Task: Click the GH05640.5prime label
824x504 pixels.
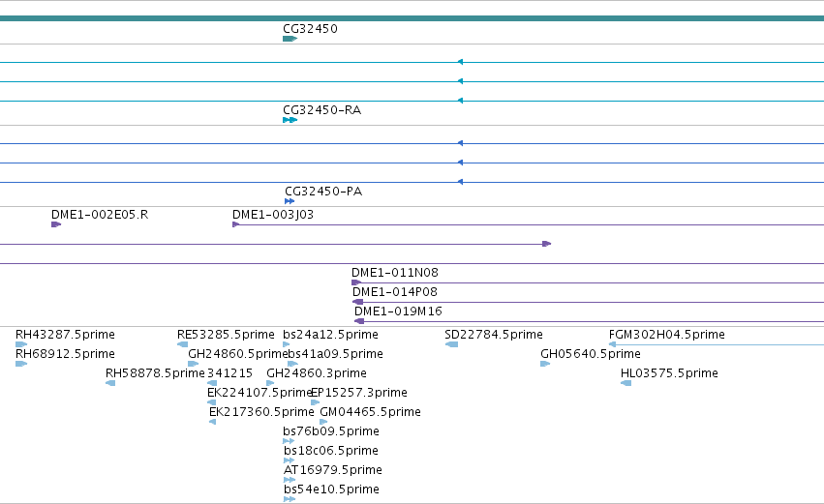Action: pos(591,354)
